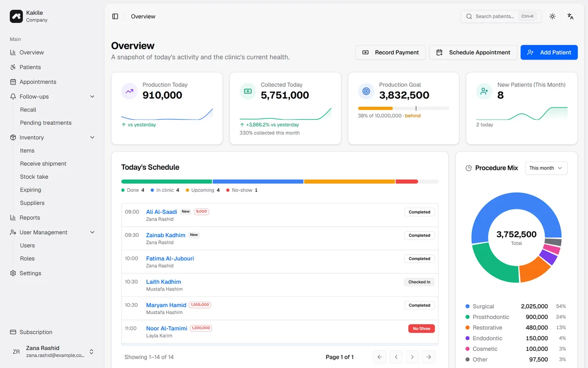Viewport: 588px width, 368px height.
Task: Jump to the last page arrow
Action: tap(429, 357)
